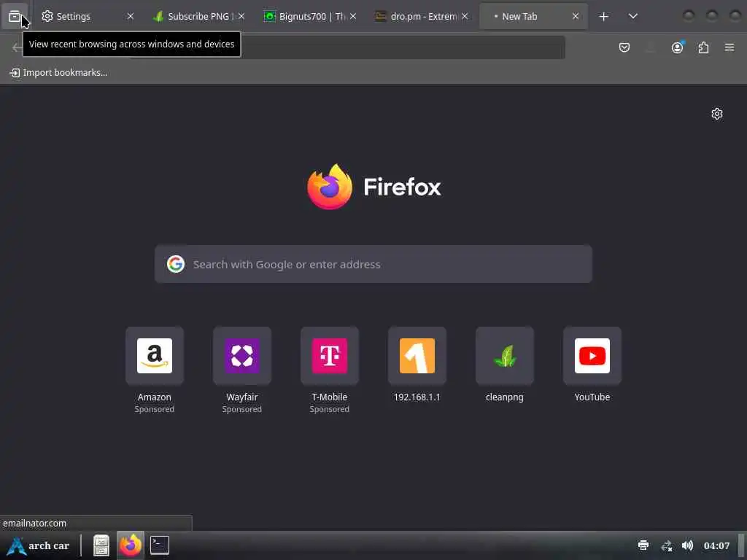
Task: Click the volume speaker tray icon
Action: [687, 545]
